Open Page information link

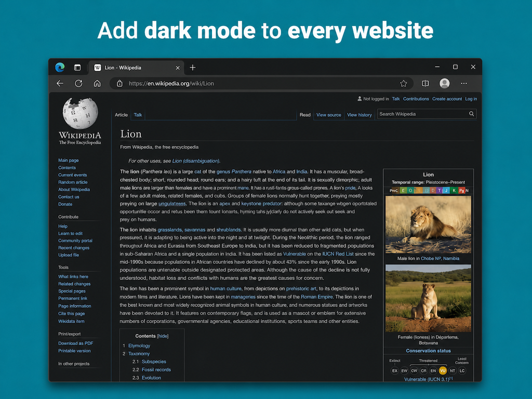[75, 306]
